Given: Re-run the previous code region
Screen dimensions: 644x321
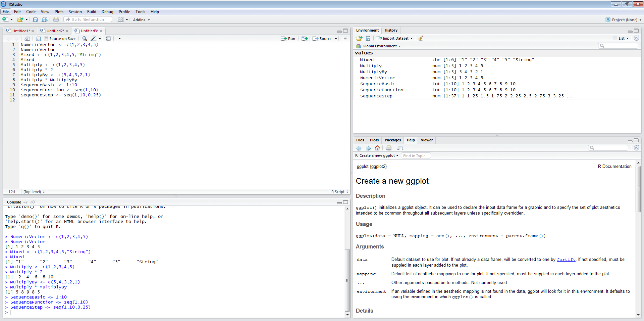Looking at the screenshot, I should pos(305,39).
